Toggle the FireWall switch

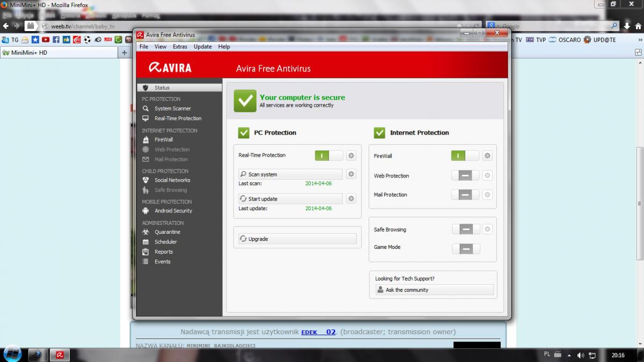coord(465,156)
